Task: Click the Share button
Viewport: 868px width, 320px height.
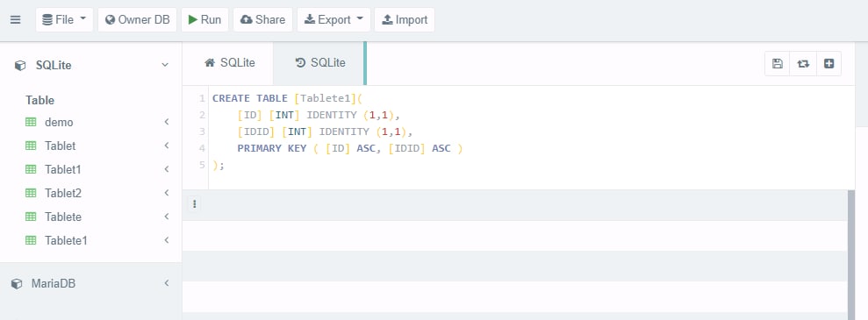Action: (263, 20)
